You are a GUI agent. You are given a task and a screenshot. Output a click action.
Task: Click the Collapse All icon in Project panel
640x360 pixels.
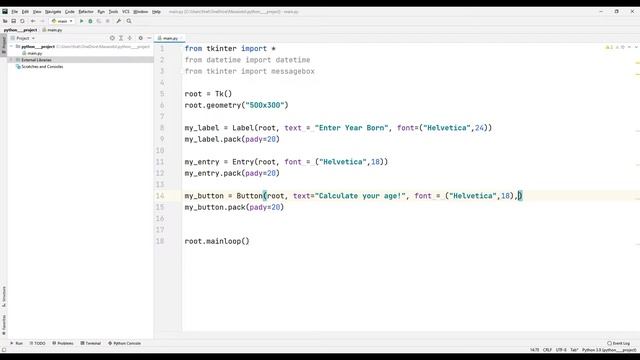[x=130, y=38]
